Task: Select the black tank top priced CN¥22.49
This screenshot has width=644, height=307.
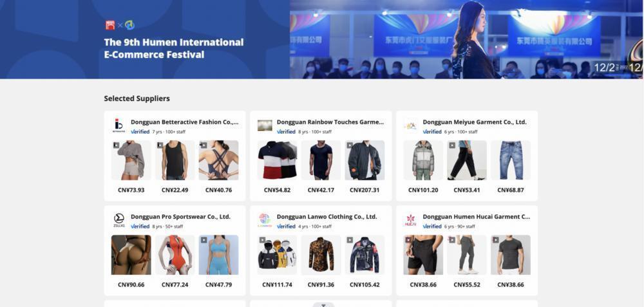Action: coord(175,160)
